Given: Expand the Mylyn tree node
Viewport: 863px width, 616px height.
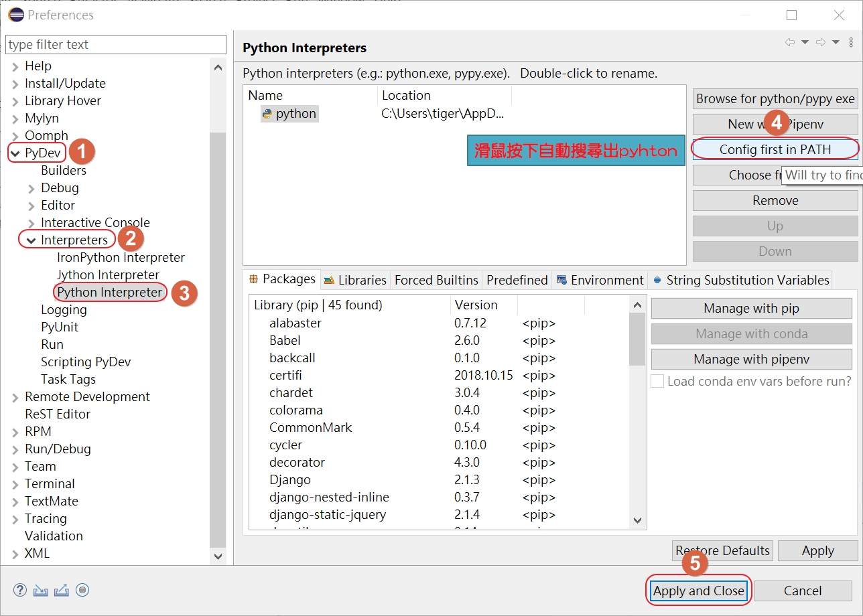Looking at the screenshot, I should [x=15, y=119].
